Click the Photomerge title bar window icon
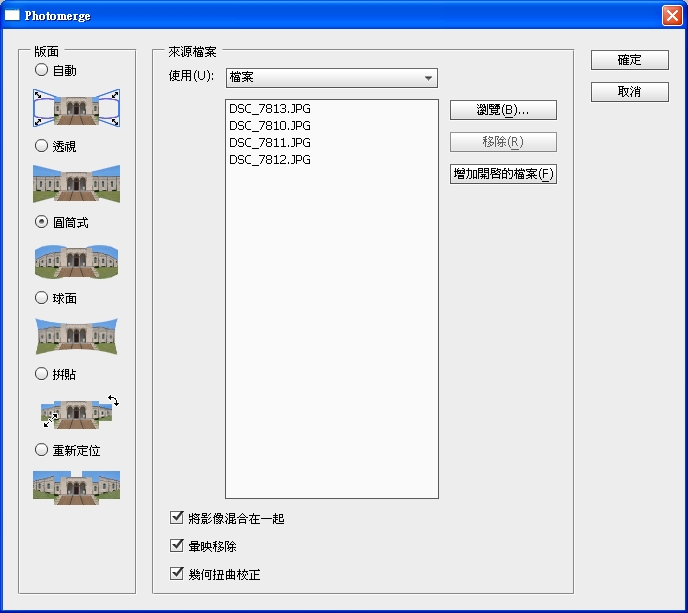Image resolution: width=688 pixels, height=613 pixels. pos(12,15)
